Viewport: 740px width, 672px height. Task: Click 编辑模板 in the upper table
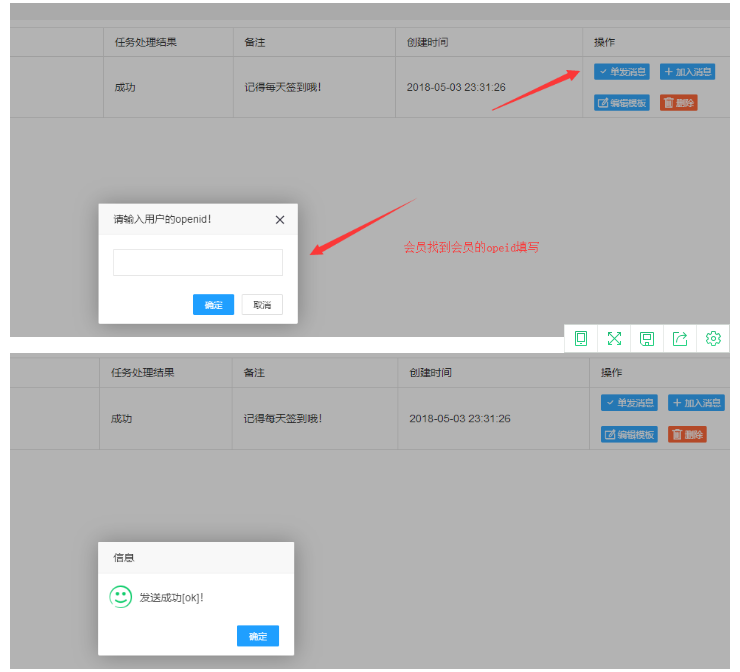[x=622, y=103]
